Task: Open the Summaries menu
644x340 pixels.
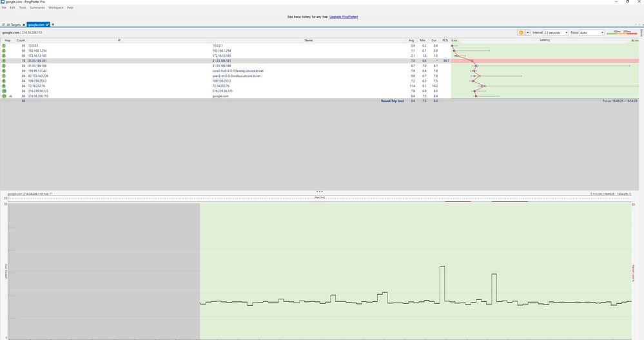Action: 37,8
